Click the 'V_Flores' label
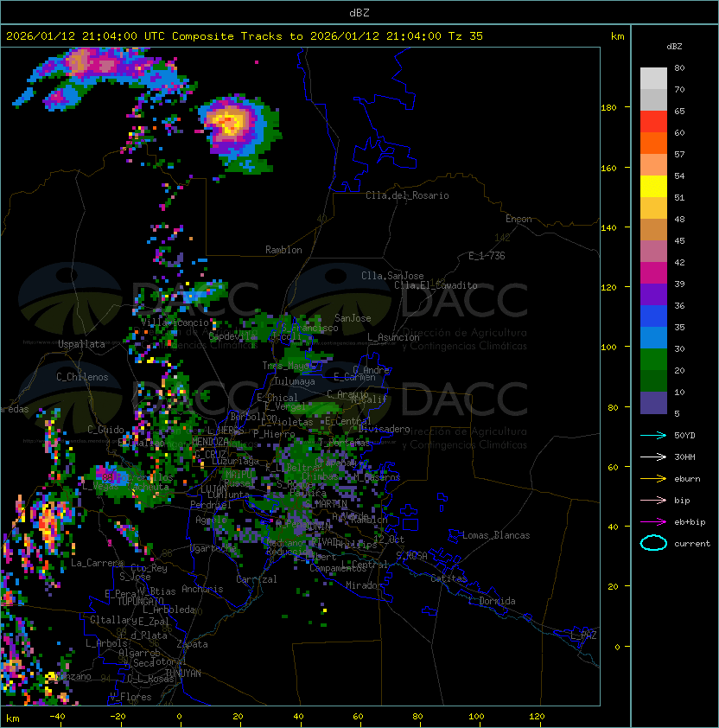The image size is (719, 728). tap(130, 697)
